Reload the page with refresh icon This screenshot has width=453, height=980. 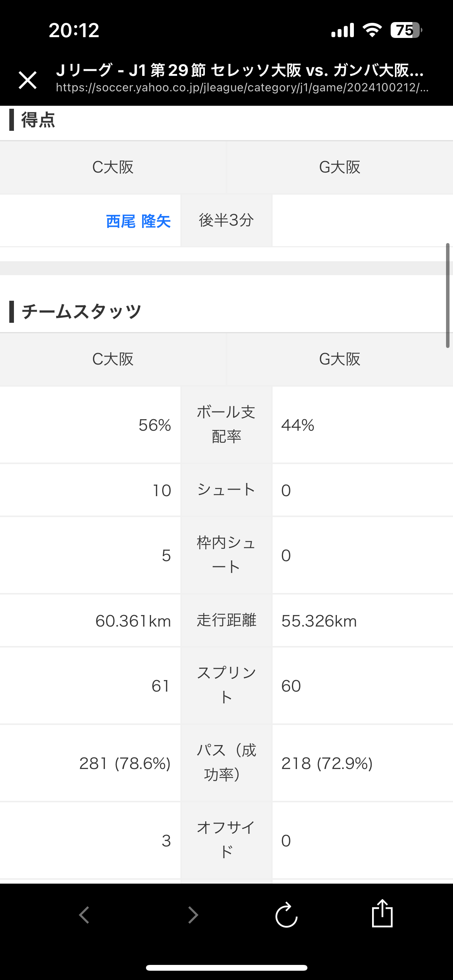(286, 915)
